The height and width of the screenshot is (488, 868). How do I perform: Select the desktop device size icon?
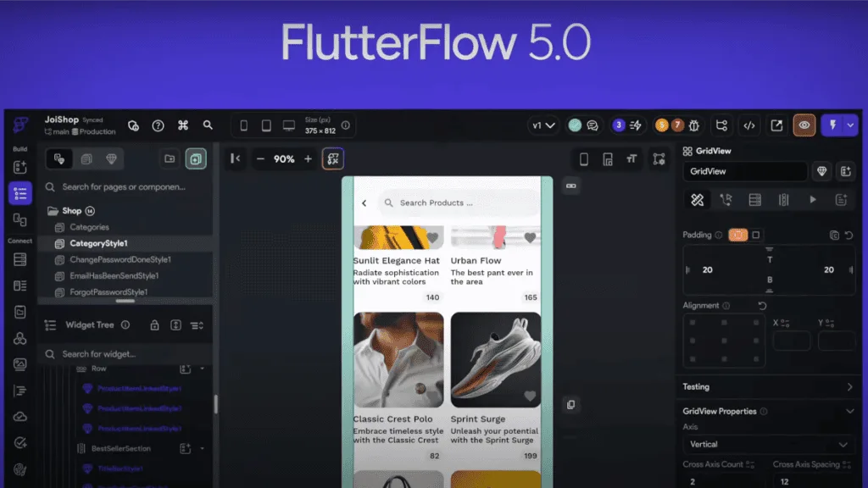tap(289, 125)
